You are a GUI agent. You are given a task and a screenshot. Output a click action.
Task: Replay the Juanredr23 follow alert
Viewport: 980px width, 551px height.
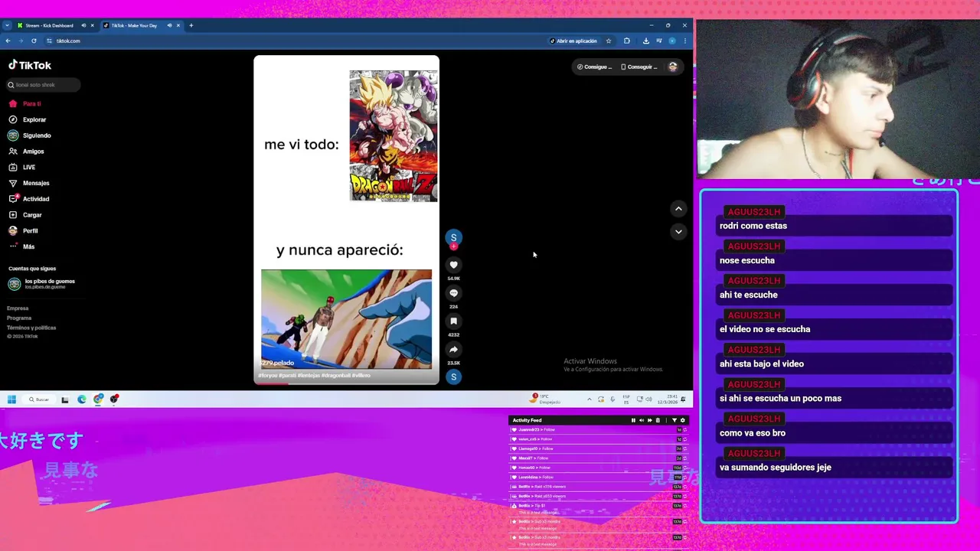(684, 430)
